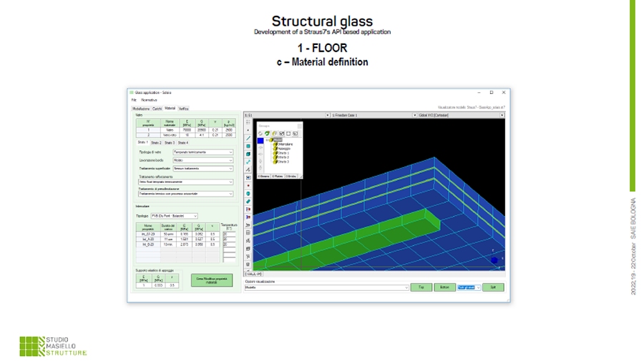Click the teal sphere icon in the vertical toolbar
This screenshot has width=644, height=361.
pyautogui.click(x=248, y=193)
